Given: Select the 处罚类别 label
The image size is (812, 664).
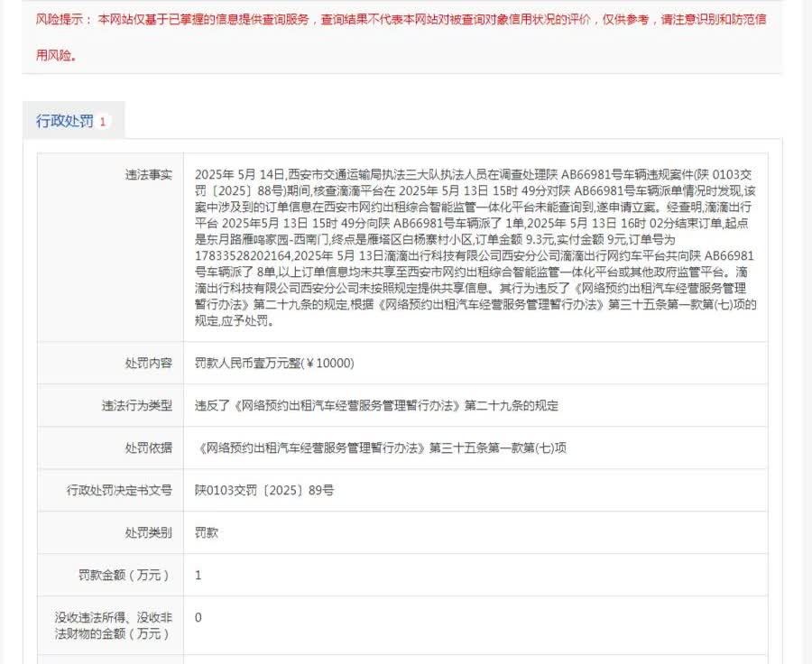Looking at the screenshot, I should [x=148, y=532].
